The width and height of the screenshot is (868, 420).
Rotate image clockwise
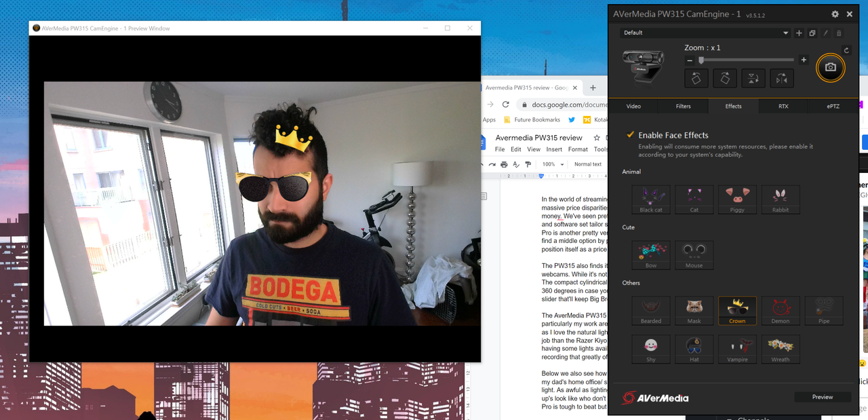pos(724,78)
